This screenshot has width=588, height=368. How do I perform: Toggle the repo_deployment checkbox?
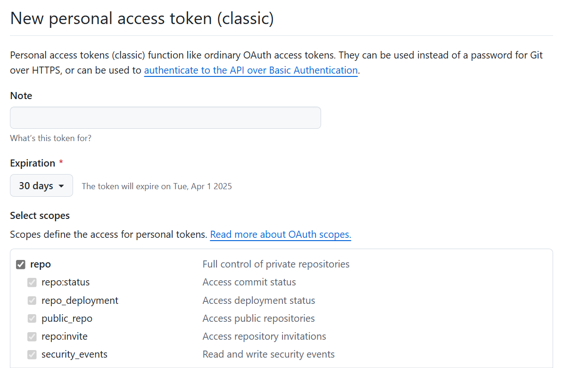[32, 301]
